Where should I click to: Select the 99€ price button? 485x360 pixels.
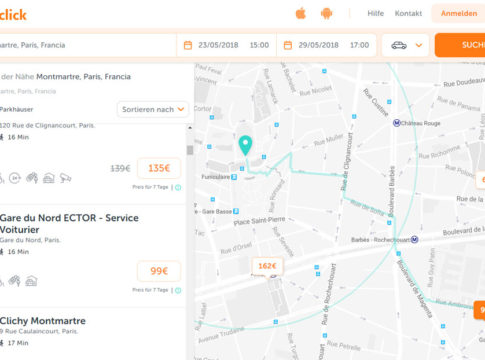point(159,271)
